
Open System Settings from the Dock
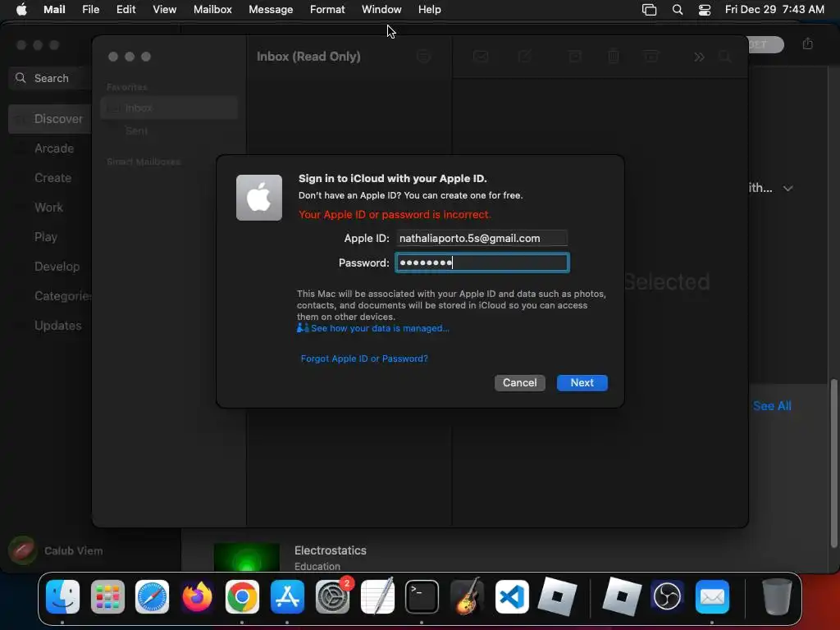(332, 596)
